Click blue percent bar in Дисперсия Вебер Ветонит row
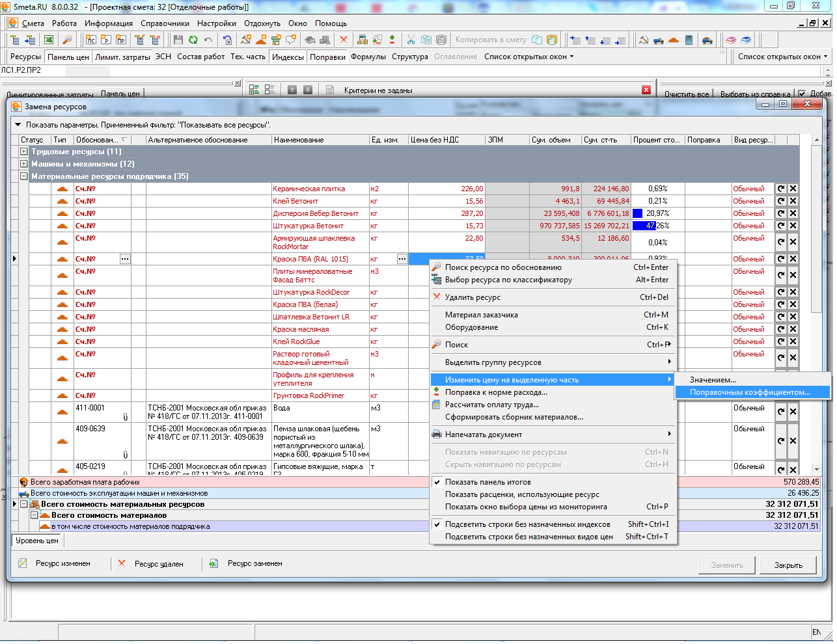837x644 pixels. click(x=638, y=213)
